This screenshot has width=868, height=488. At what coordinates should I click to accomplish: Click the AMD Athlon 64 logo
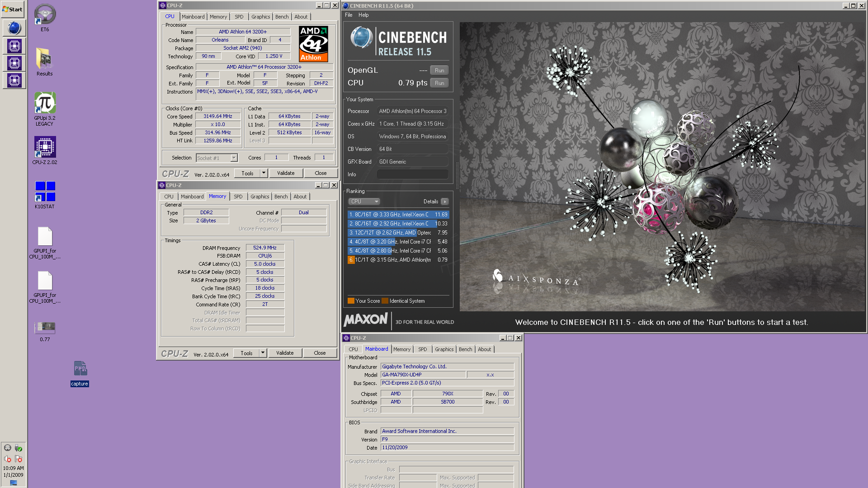pyautogui.click(x=313, y=43)
